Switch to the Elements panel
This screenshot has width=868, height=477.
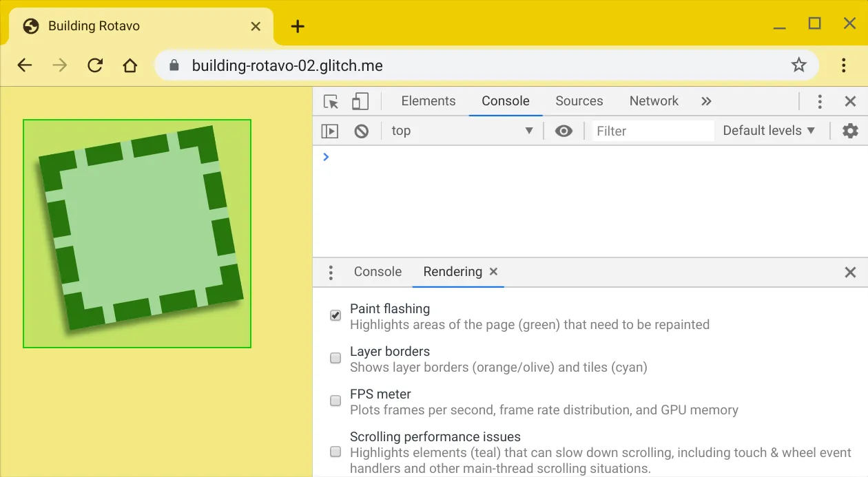point(428,100)
